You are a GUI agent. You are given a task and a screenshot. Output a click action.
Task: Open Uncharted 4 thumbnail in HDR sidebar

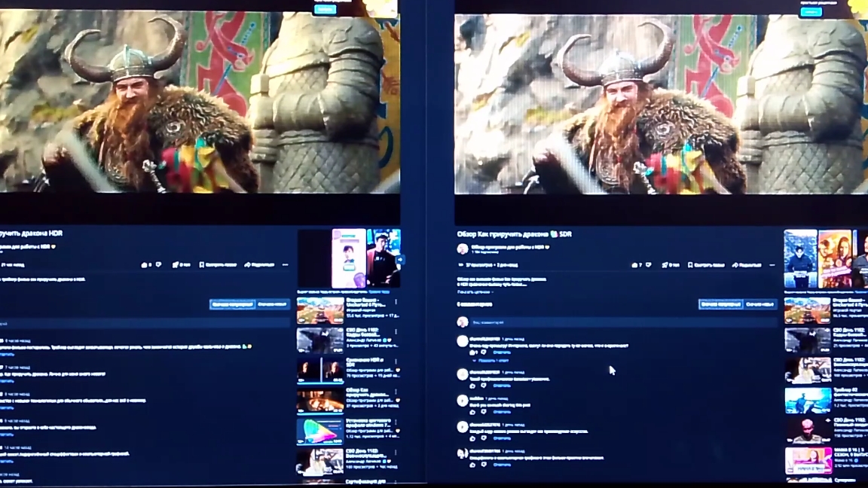320,310
